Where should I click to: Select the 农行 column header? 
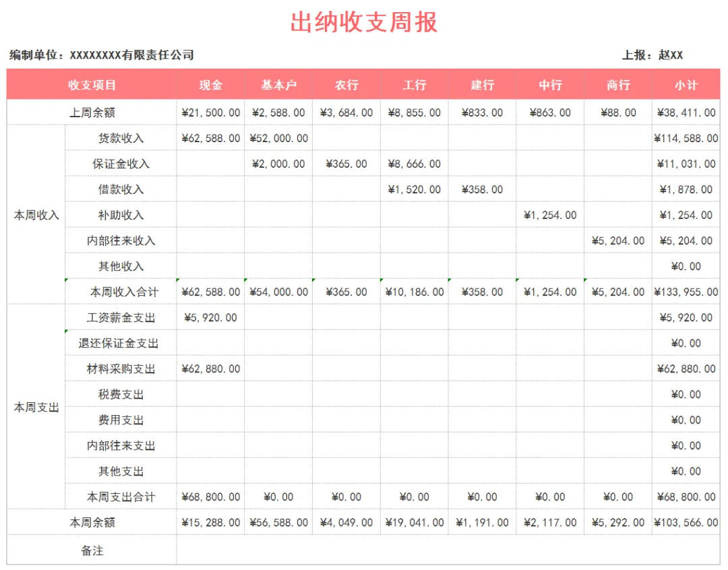(346, 84)
